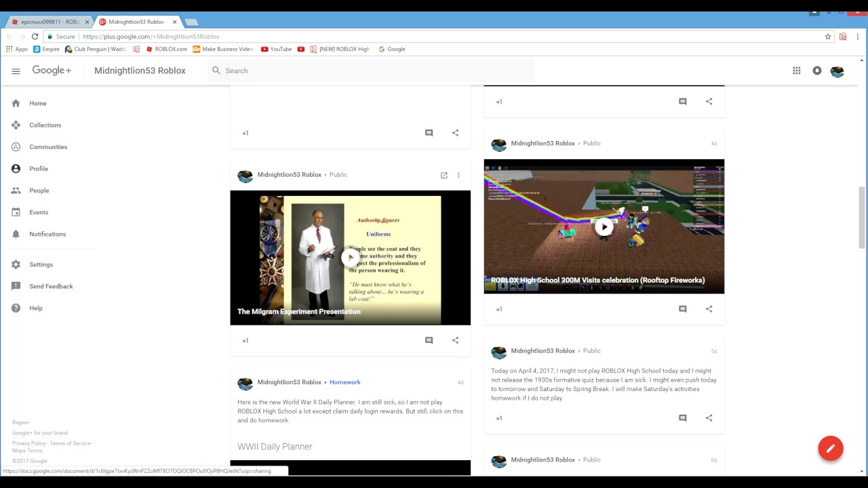868x488 pixels.
Task: Go to Home in the sidebar
Action: [x=38, y=104]
